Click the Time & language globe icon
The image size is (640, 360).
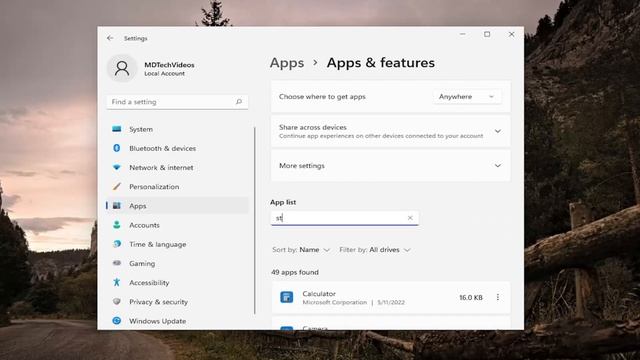pyautogui.click(x=117, y=244)
